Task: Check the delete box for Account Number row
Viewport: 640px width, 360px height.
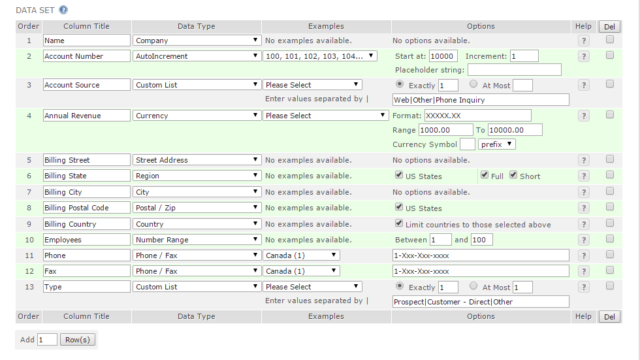Action: 610,55
